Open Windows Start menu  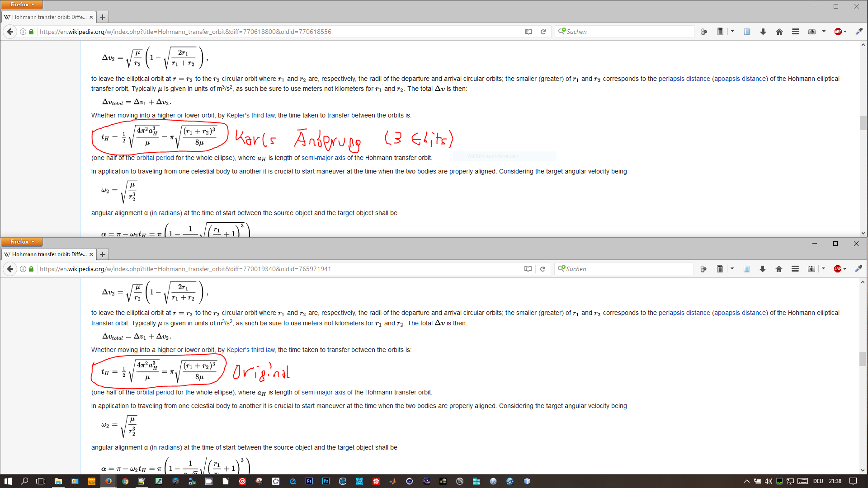(8, 481)
